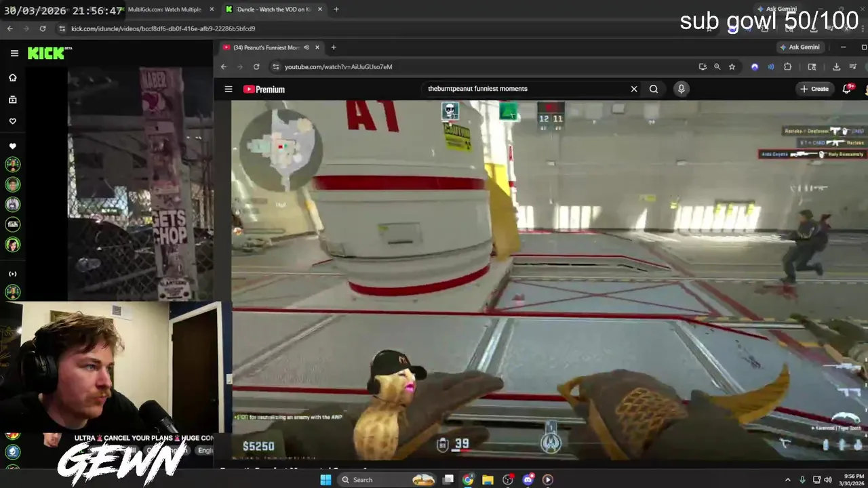Show hidden system tray icons
Screen dimensions: 868x488
pos(788,480)
